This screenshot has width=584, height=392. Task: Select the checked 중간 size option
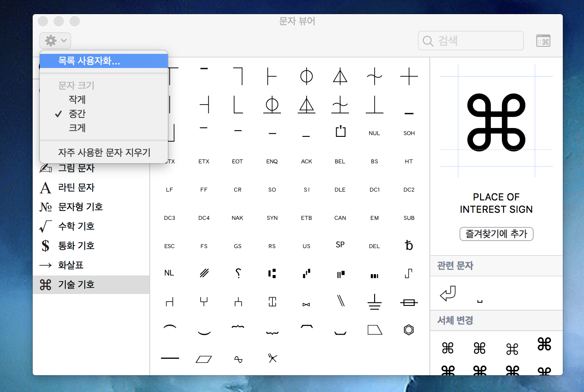pos(77,114)
